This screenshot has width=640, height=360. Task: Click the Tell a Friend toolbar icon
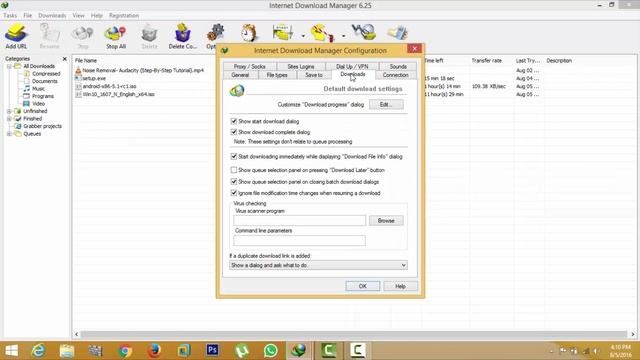[x=398, y=33]
